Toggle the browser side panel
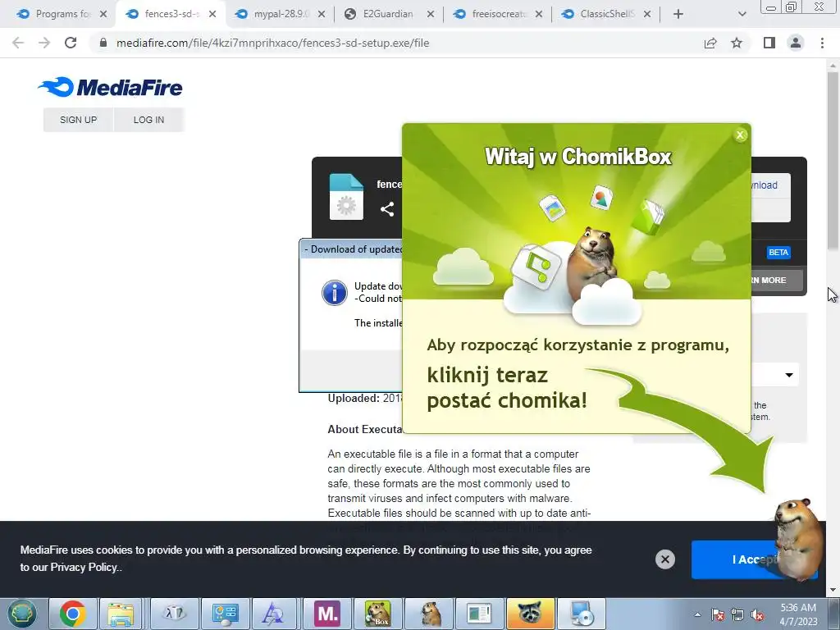The width and height of the screenshot is (840, 630). pyautogui.click(x=769, y=43)
